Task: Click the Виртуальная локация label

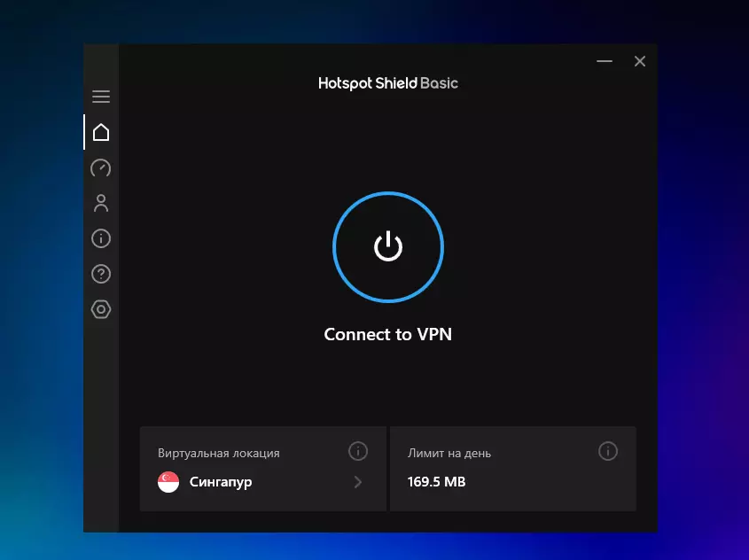Action: pos(219,453)
